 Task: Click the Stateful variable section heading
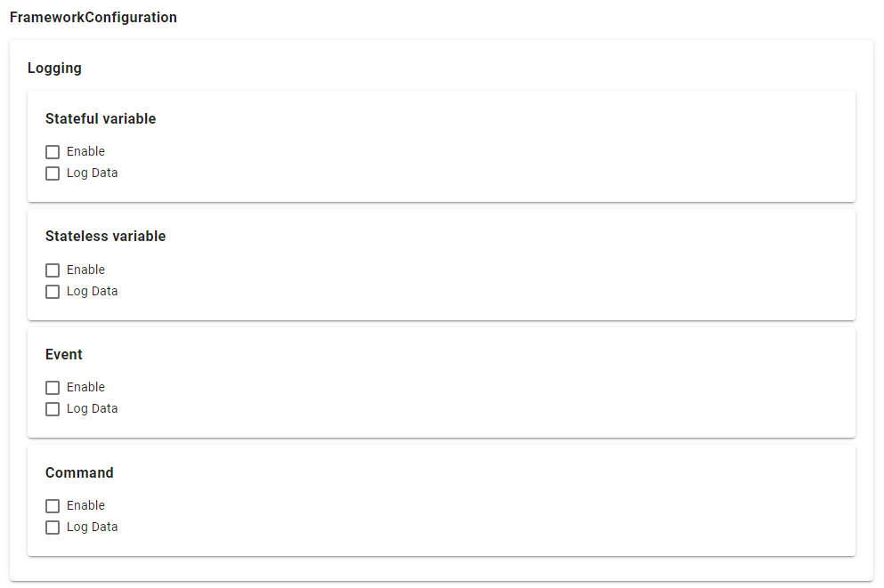tap(101, 118)
